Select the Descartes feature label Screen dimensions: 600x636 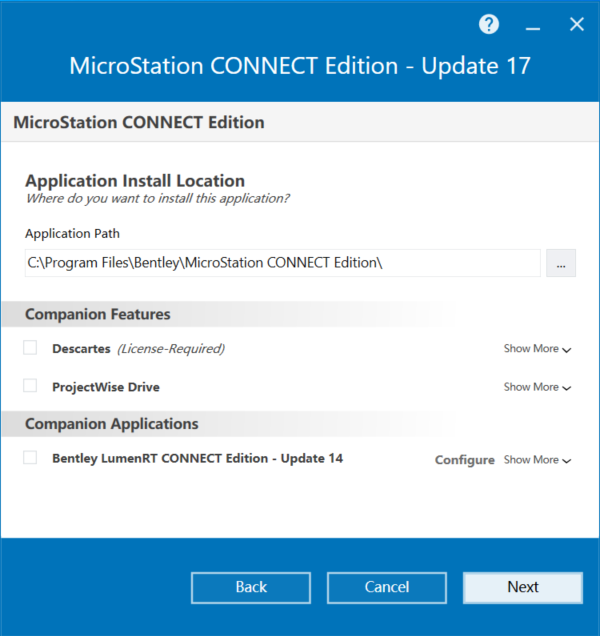(81, 349)
